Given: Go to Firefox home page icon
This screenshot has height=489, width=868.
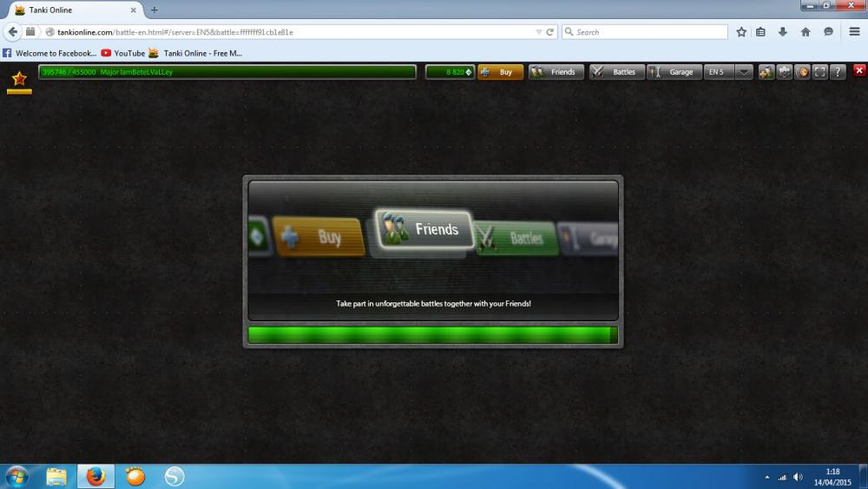Looking at the screenshot, I should 806,32.
